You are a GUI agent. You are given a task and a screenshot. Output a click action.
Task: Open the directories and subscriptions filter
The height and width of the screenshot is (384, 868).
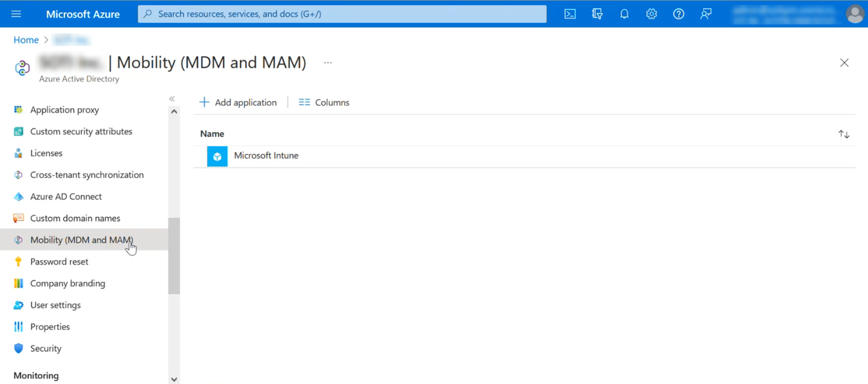pyautogui.click(x=597, y=14)
